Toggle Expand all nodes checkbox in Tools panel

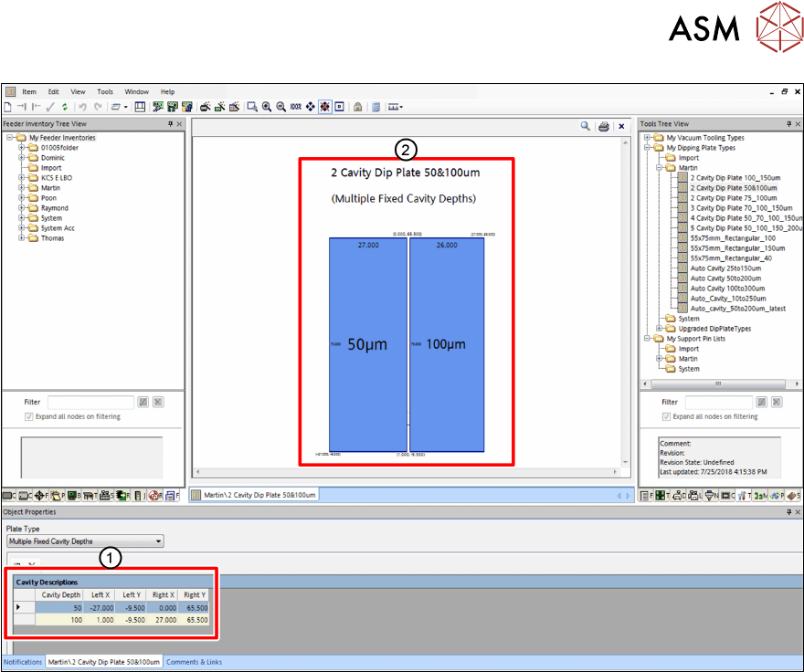pos(667,416)
